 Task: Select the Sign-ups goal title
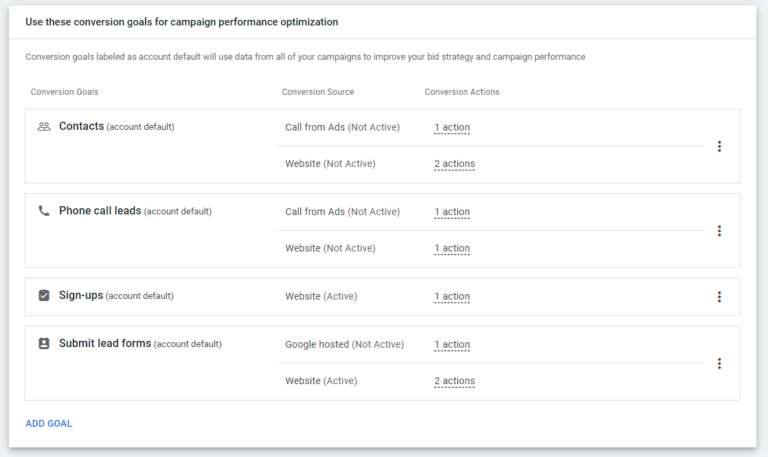point(81,296)
